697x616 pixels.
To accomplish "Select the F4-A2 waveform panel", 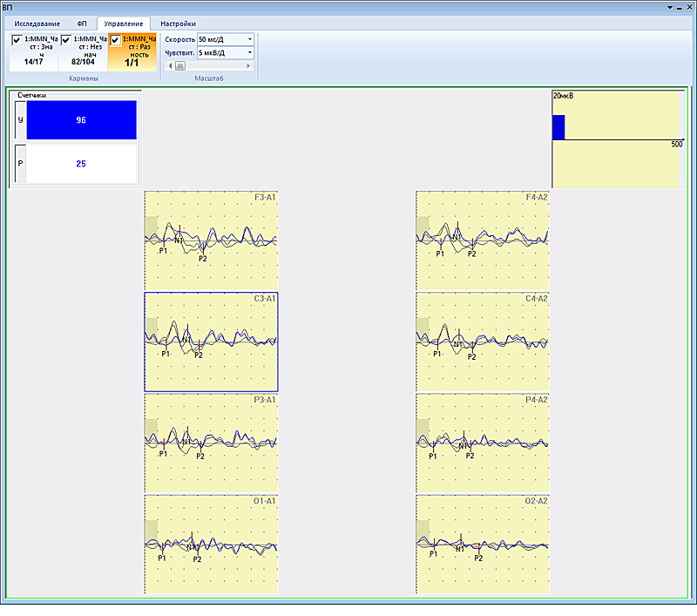I will (483, 240).
